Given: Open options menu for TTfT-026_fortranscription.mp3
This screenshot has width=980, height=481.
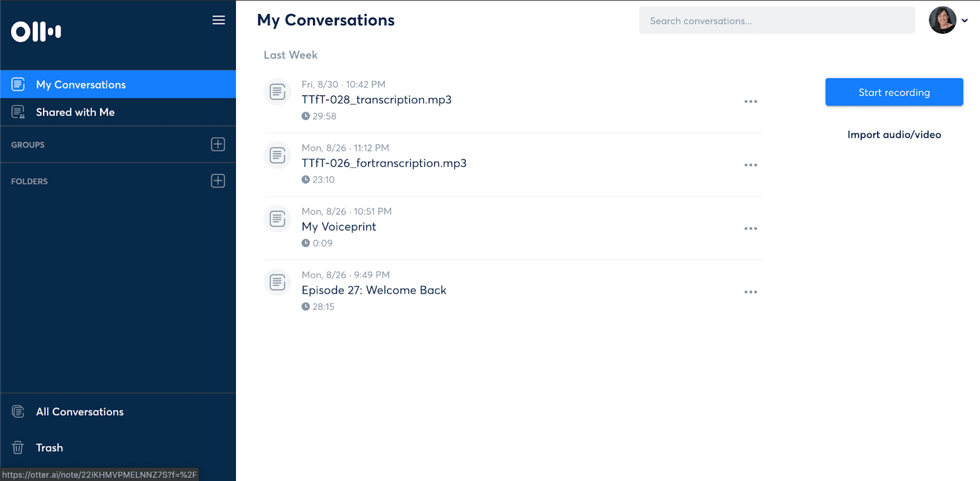Looking at the screenshot, I should point(751,165).
